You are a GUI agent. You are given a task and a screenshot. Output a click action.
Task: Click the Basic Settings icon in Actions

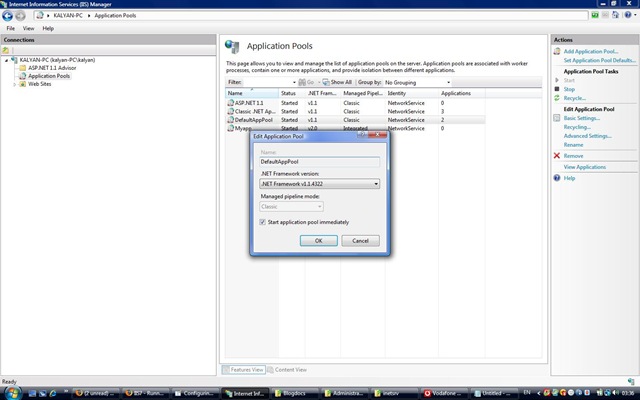[x=557, y=118]
